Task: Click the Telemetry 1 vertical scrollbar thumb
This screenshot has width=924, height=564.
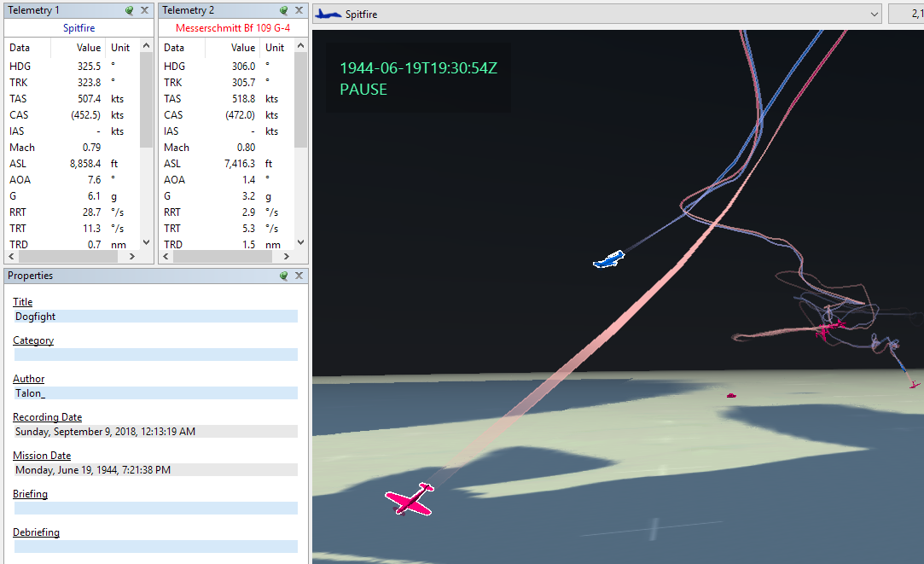Action: [x=146, y=100]
